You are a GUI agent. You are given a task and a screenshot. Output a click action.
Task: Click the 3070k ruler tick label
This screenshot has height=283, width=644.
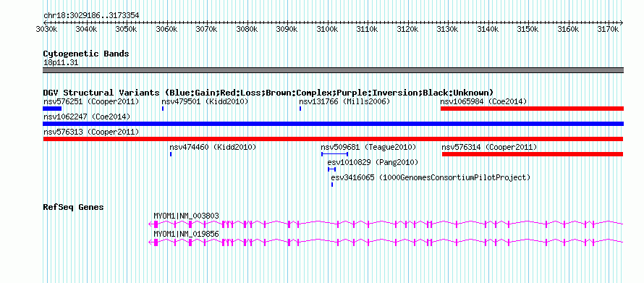[x=208, y=30]
